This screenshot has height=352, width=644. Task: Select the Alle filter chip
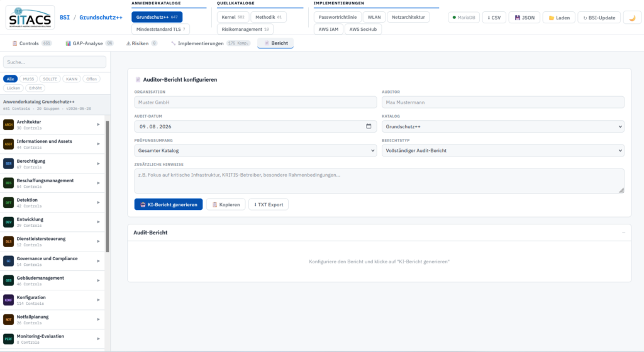(x=10, y=79)
